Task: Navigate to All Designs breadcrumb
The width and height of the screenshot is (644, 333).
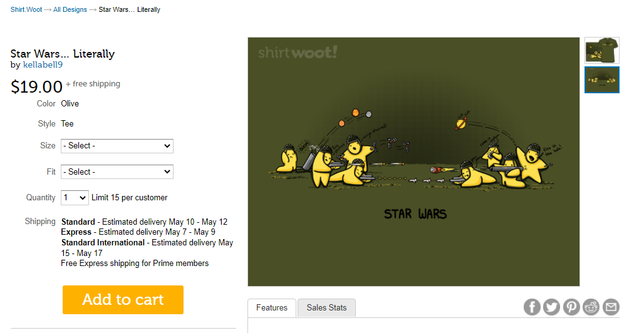Action: [x=70, y=9]
